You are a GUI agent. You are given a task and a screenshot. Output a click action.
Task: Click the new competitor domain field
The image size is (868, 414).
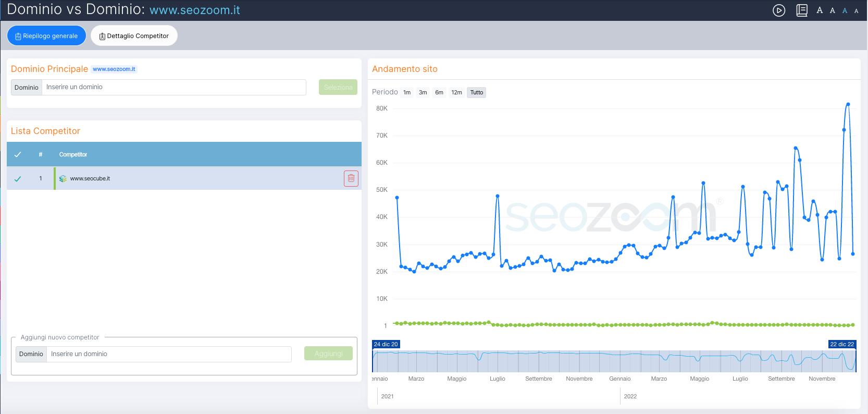[169, 354]
